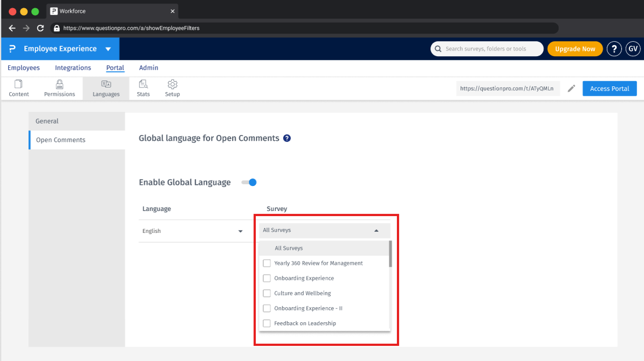
Task: Check Onboarding Experience - II survey
Action: [266, 308]
